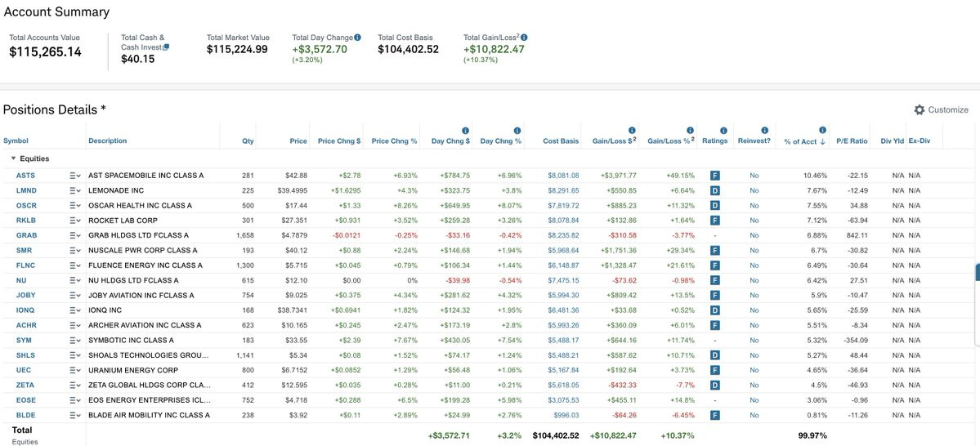Sort by the Div Yld column header

[x=892, y=141]
